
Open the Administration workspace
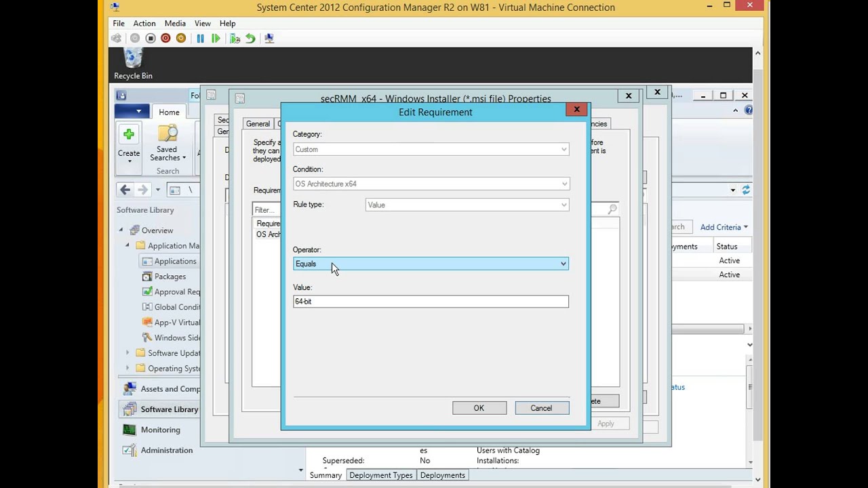point(160,450)
